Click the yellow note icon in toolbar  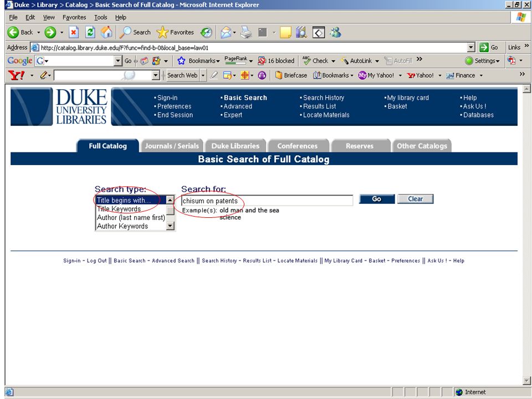pyautogui.click(x=285, y=33)
